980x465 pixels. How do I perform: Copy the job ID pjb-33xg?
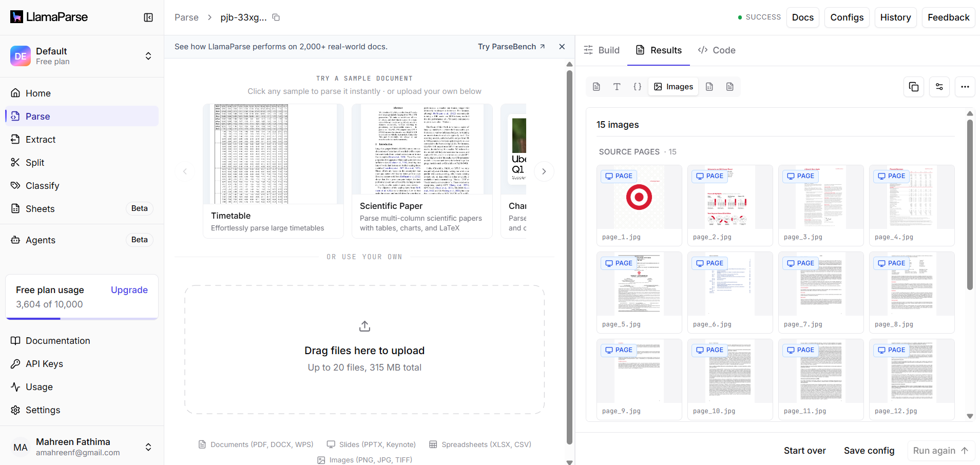coord(276,17)
